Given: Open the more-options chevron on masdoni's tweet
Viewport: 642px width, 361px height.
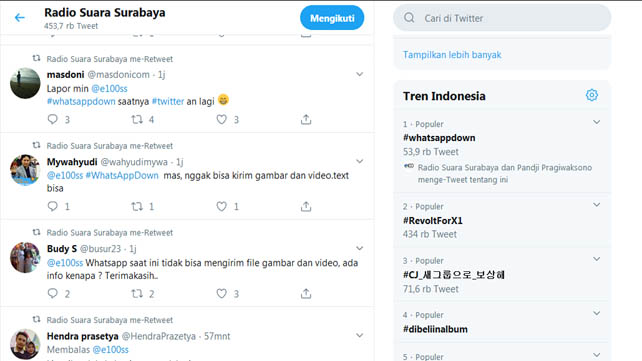Looking at the screenshot, I should point(359,74).
